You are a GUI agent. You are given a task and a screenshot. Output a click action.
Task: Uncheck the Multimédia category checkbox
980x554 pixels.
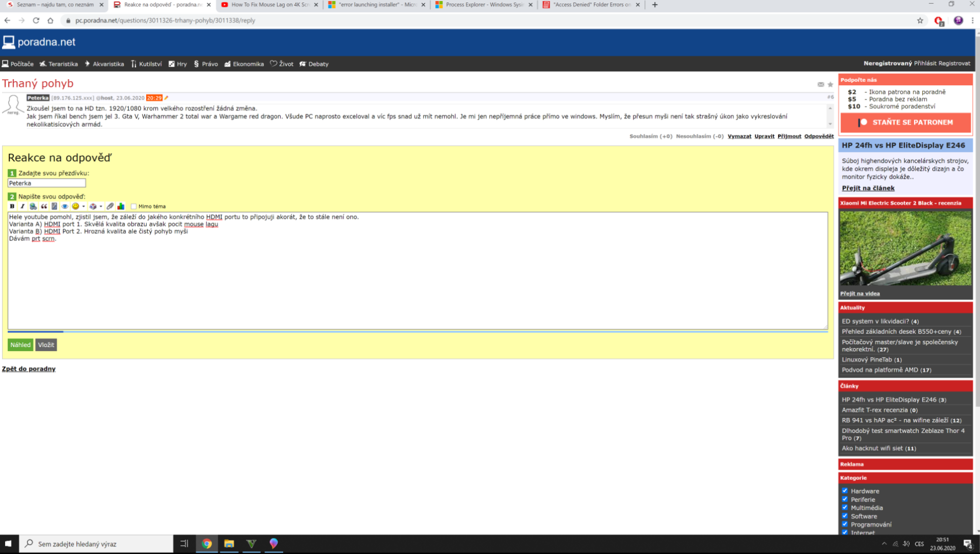tap(845, 507)
